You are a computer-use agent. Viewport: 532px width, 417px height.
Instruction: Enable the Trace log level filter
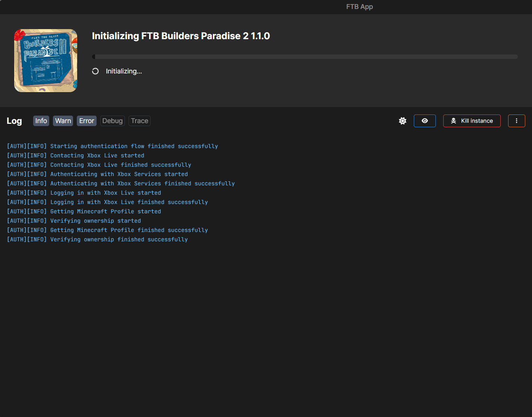click(139, 121)
